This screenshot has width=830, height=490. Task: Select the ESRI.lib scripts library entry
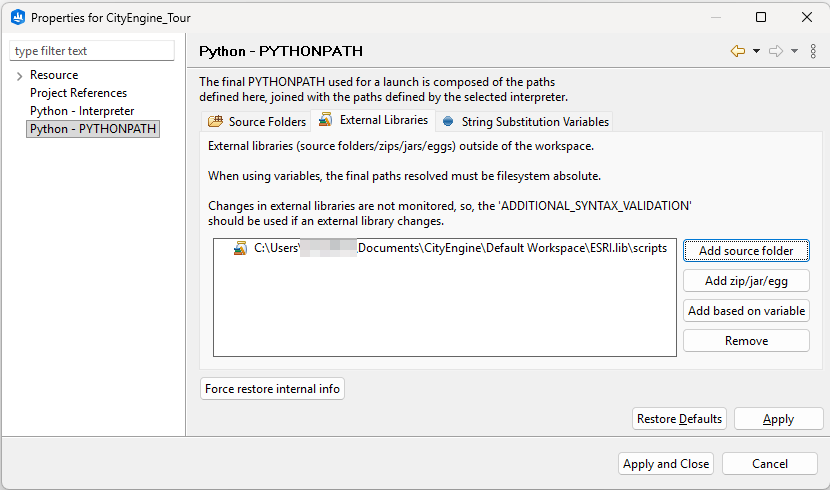(x=459, y=248)
